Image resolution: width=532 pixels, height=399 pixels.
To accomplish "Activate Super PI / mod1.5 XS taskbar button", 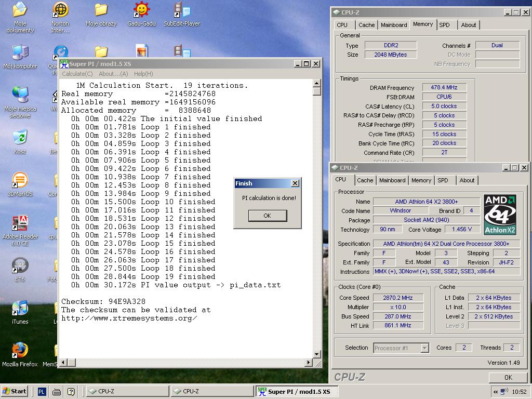I will click(x=297, y=391).
